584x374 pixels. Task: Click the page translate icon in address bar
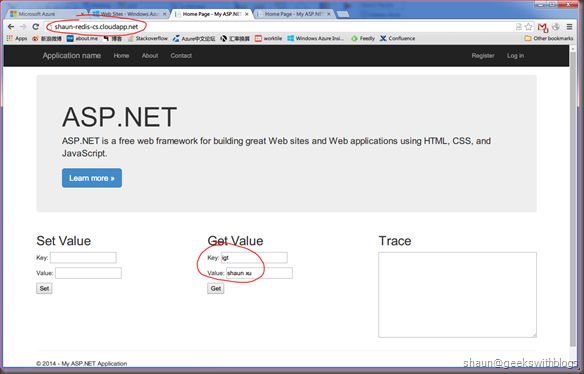[518, 27]
